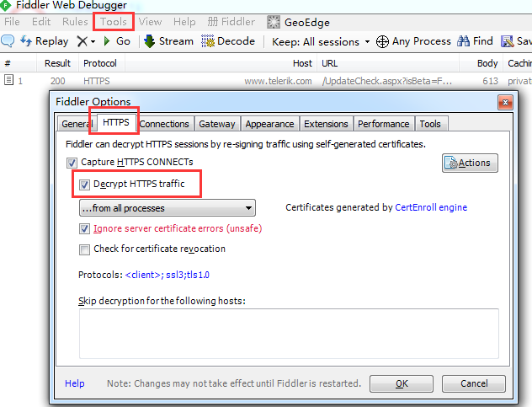
Task: Open the Edit menu
Action: [x=41, y=22]
